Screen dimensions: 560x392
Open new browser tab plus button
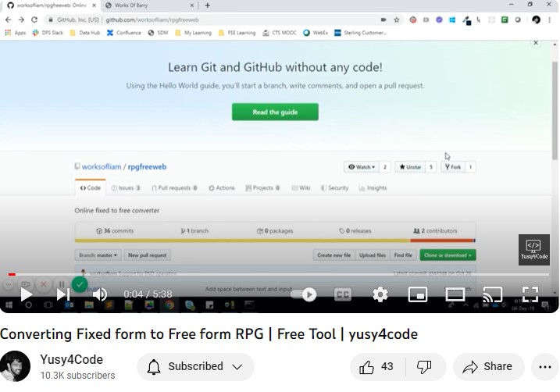point(208,5)
